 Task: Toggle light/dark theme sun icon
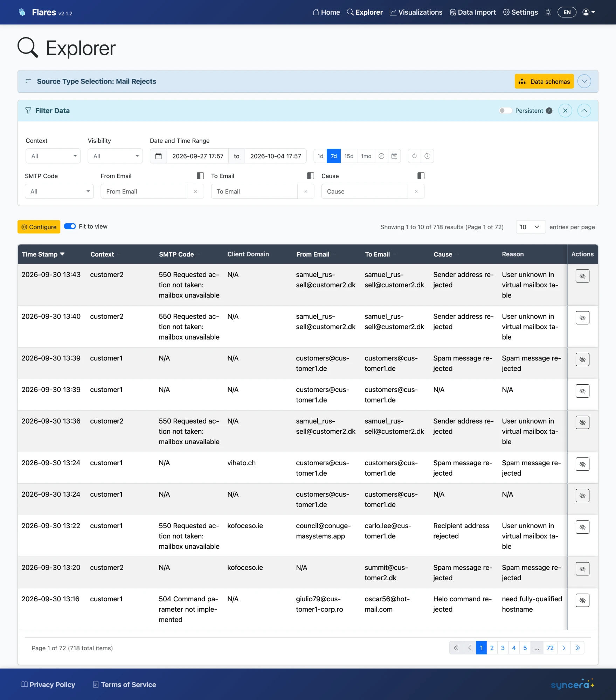point(548,12)
